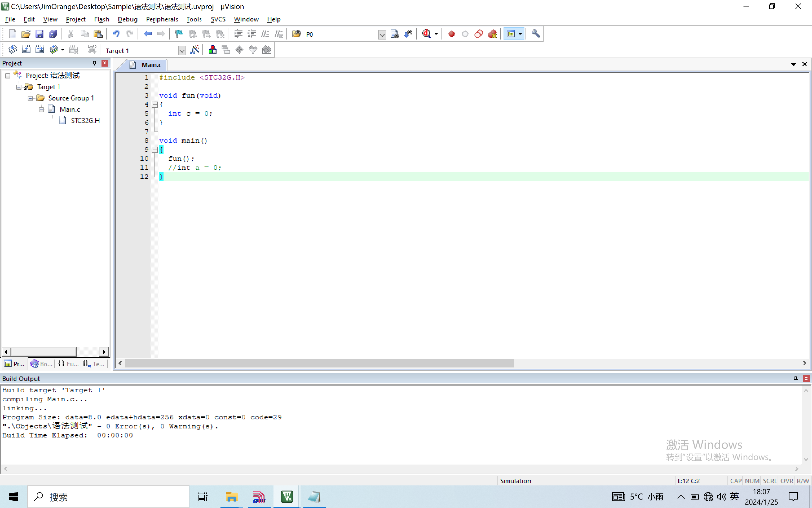Indent selected text lines
Image resolution: width=812 pixels, height=508 pixels.
238,34
